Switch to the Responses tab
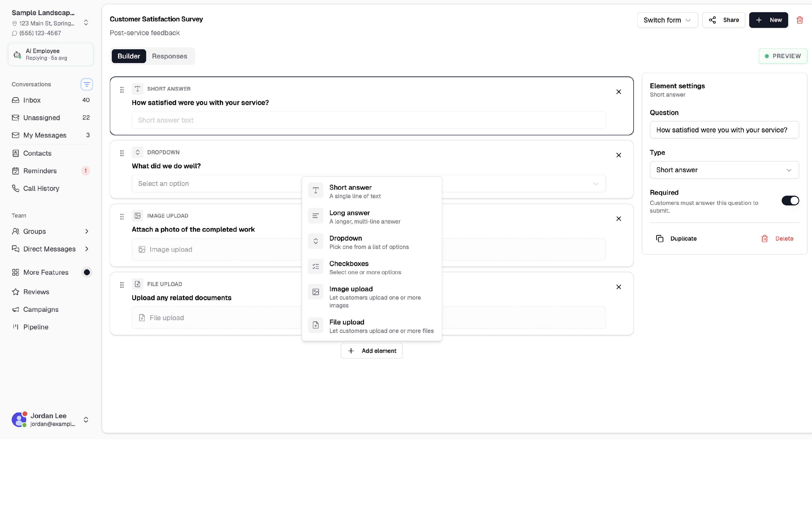This screenshot has height=508, width=812. [x=169, y=56]
